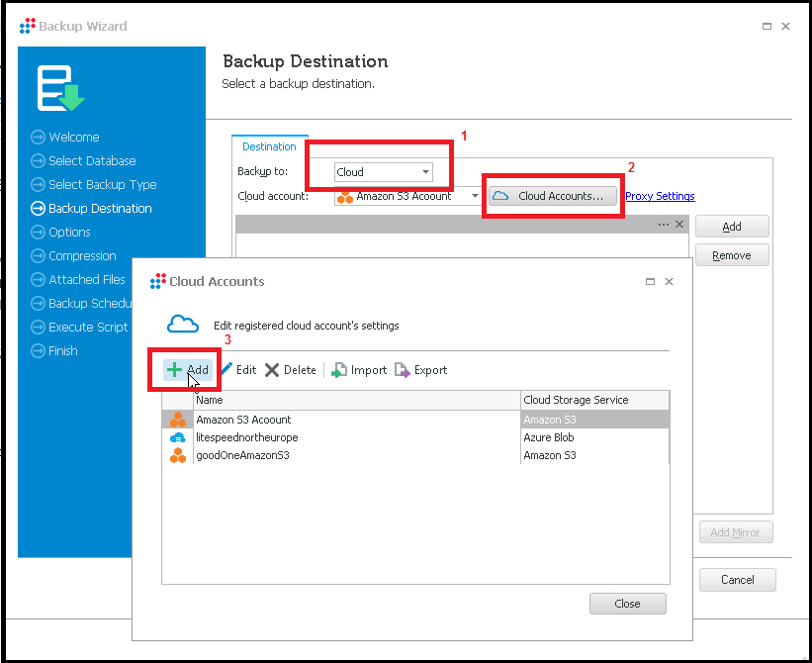Click the Amazon S3 Acoount row icon
Viewport: 812px width, 663px height.
pos(178,420)
